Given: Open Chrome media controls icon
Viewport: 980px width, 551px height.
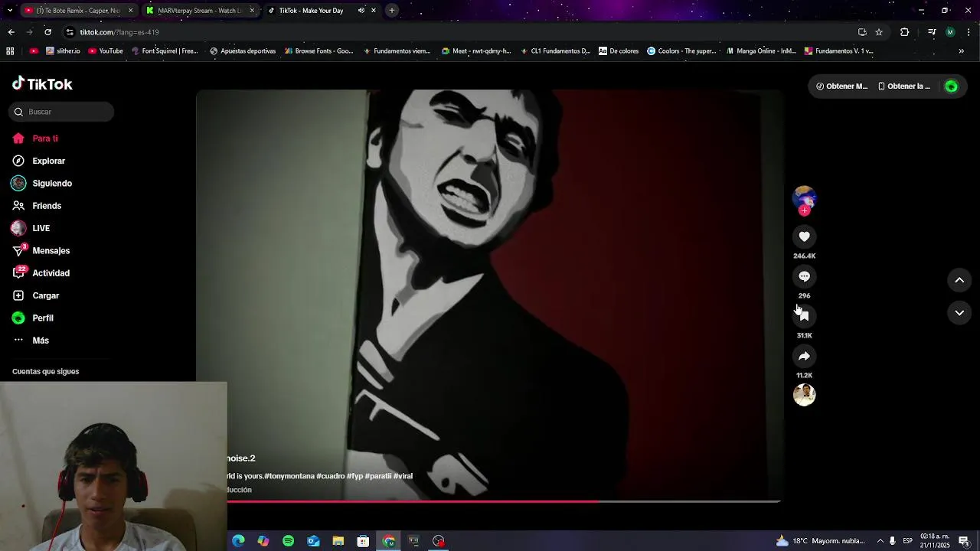Looking at the screenshot, I should coord(932,32).
